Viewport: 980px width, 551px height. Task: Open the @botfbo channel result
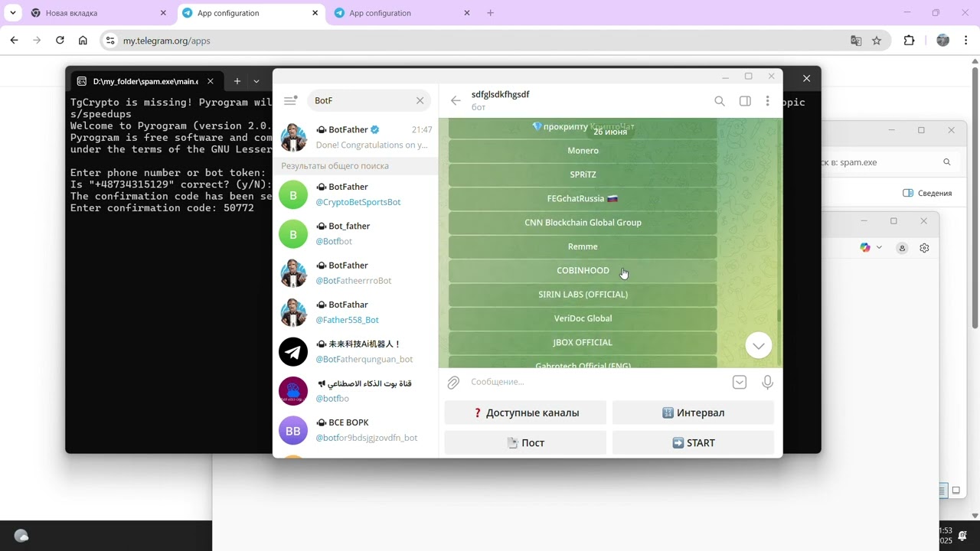(355, 391)
